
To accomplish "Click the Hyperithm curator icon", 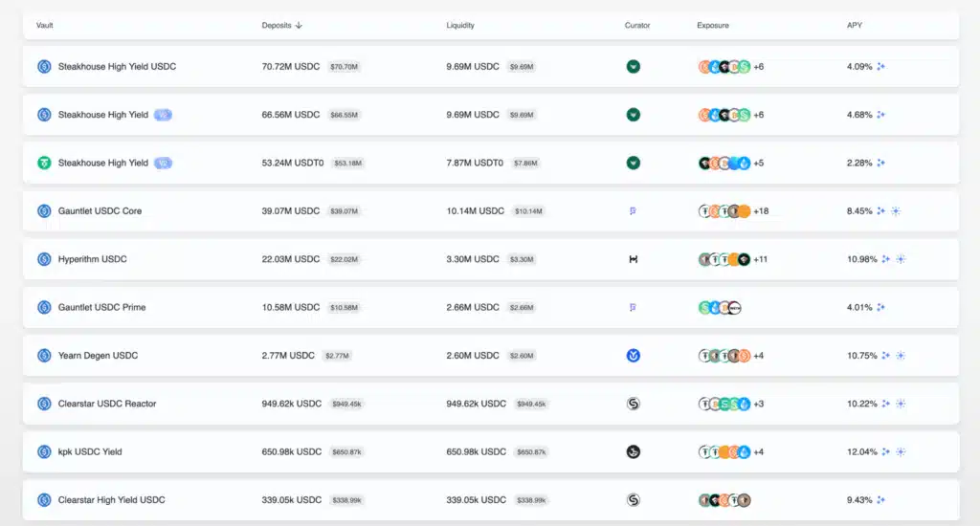I will [x=633, y=259].
